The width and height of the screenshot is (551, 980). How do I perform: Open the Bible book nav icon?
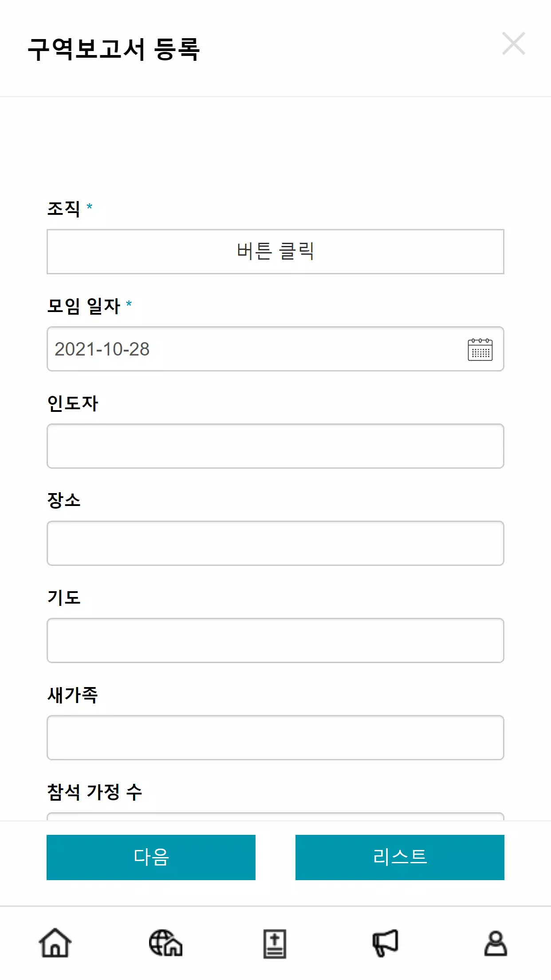click(x=275, y=944)
